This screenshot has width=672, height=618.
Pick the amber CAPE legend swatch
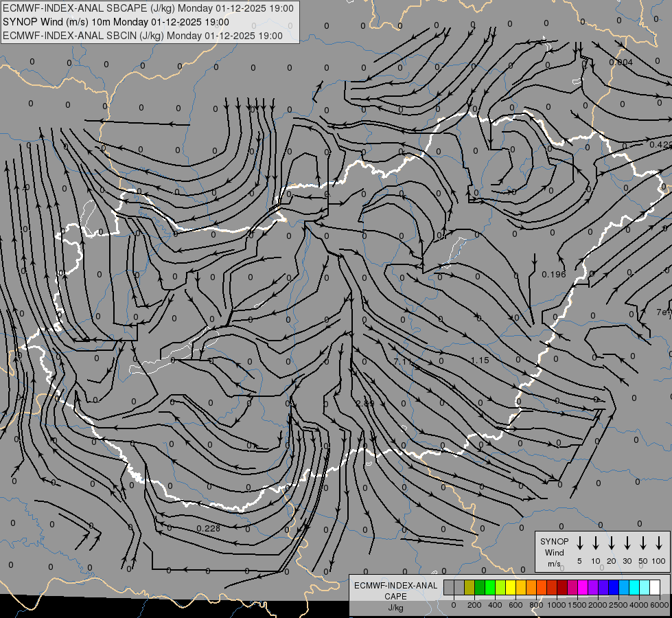click(521, 587)
